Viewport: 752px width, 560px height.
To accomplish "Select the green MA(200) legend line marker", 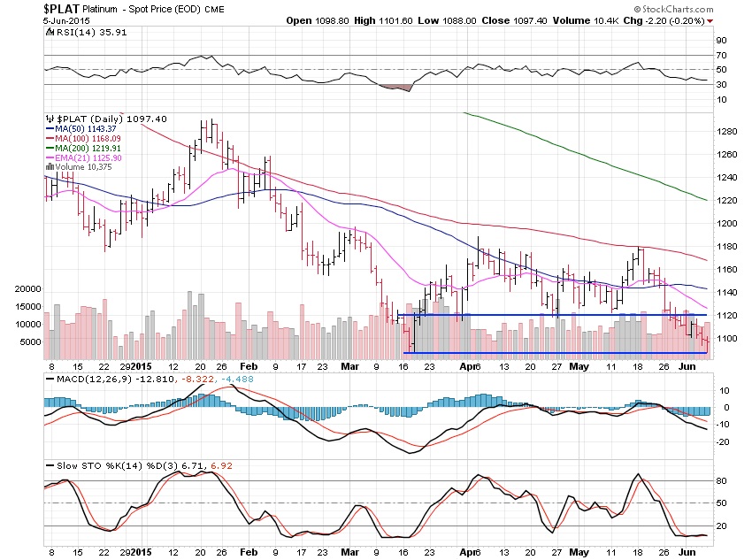I will coord(50,149).
